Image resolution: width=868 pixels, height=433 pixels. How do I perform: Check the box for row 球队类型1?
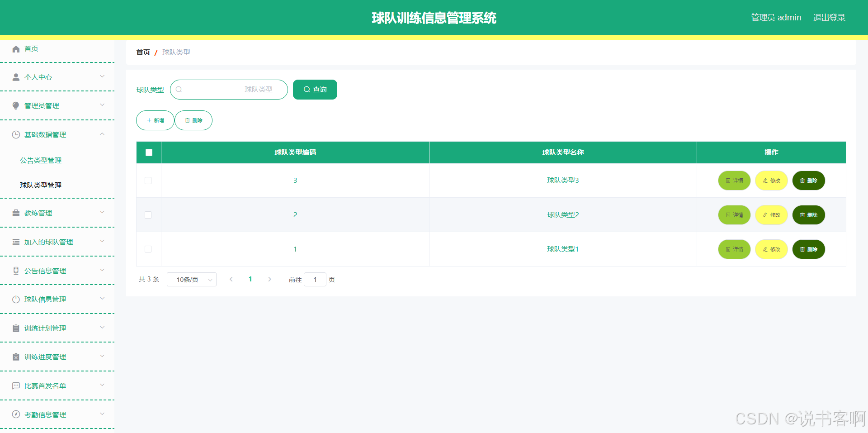(148, 249)
